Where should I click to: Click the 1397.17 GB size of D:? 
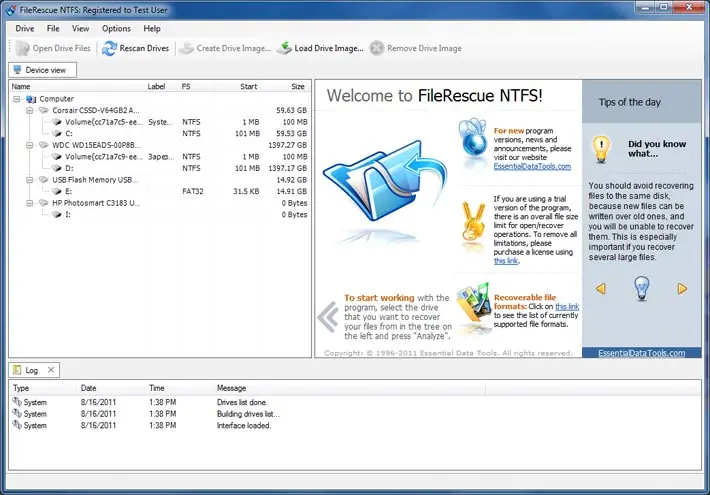coord(288,168)
